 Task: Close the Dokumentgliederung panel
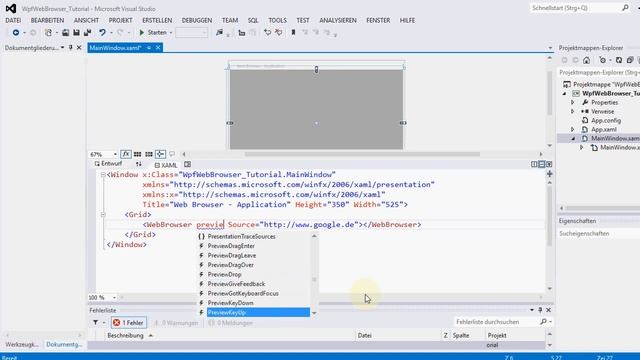(79, 48)
